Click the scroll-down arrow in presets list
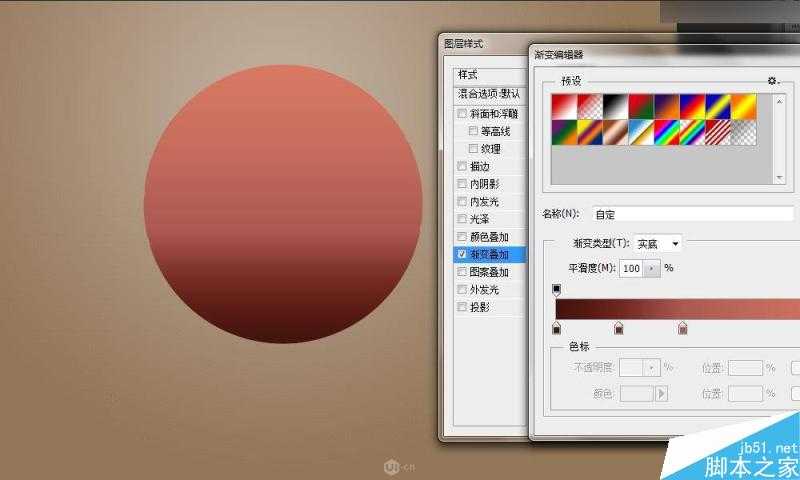 (779, 178)
